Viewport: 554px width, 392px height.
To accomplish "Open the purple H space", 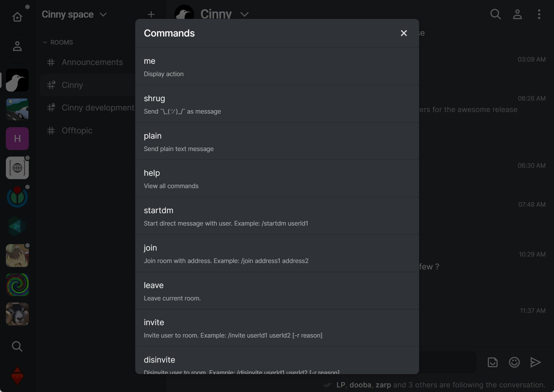I will tap(17, 139).
